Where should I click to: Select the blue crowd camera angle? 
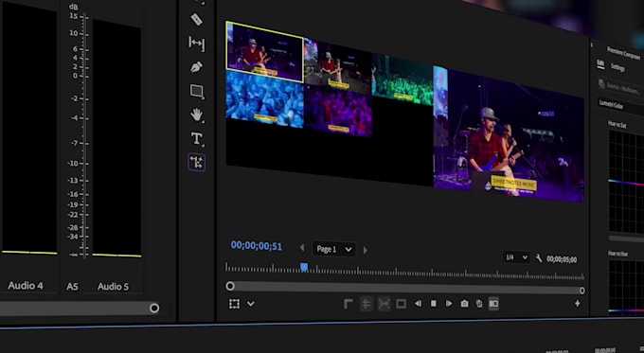[x=265, y=99]
